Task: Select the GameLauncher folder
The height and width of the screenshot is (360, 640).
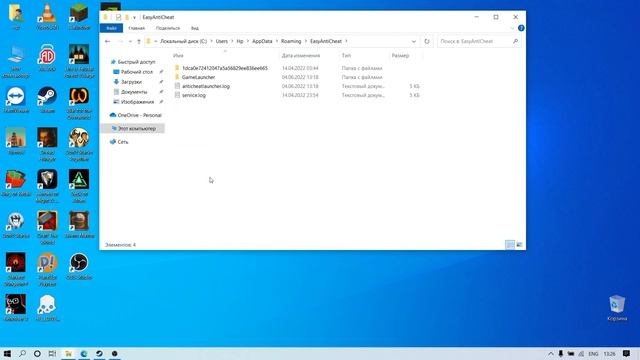Action: point(198,77)
